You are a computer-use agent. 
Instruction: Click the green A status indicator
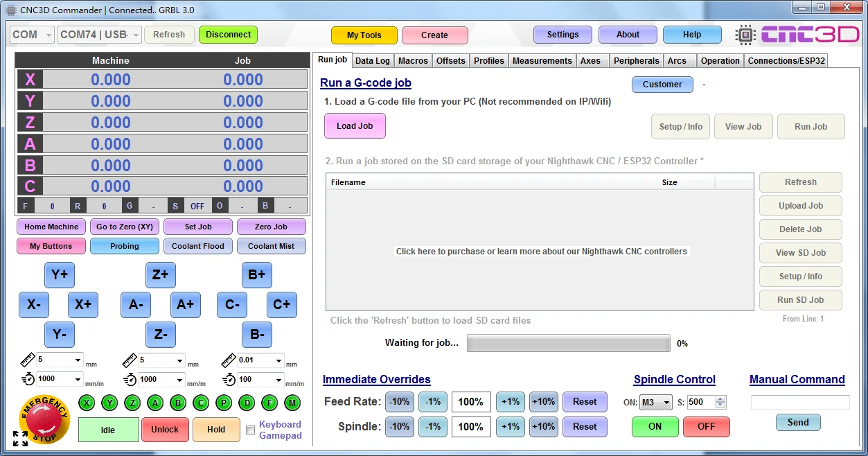click(x=155, y=403)
